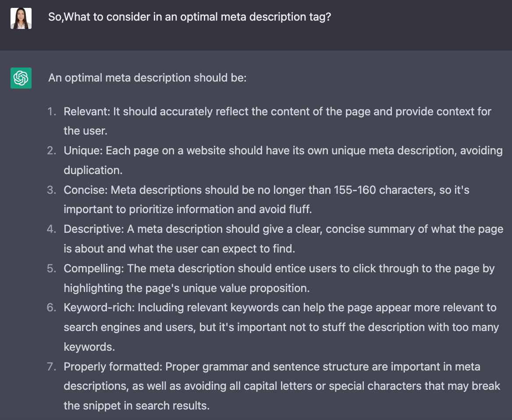
Task: Select list item 2 'Unique' text
Action: coord(283,160)
